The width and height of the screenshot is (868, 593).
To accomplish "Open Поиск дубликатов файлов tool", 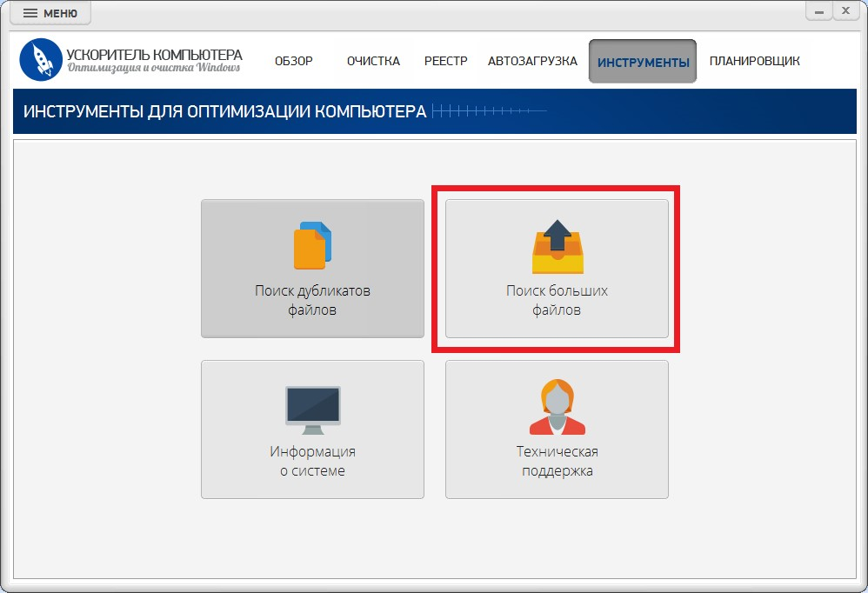I will (x=313, y=269).
